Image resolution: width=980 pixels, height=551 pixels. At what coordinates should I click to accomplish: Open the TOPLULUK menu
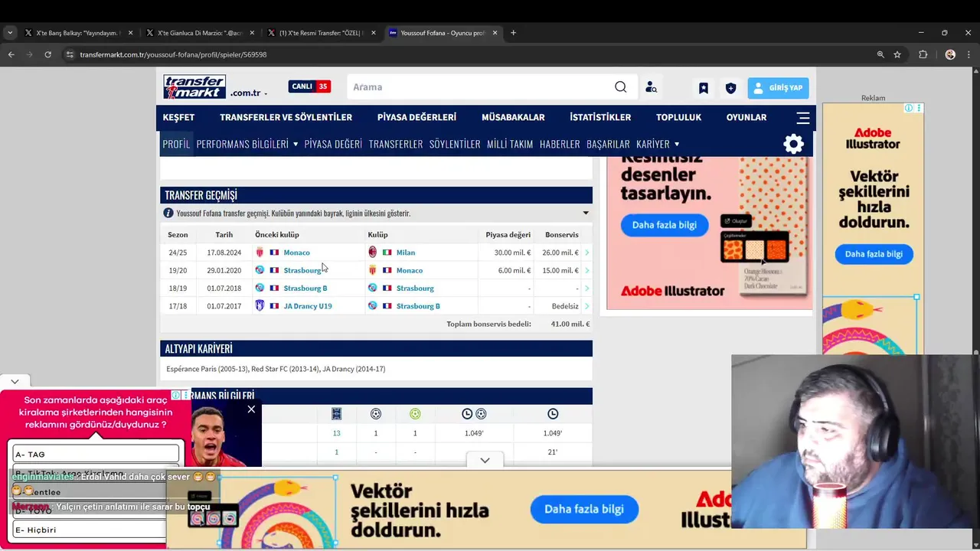point(678,117)
